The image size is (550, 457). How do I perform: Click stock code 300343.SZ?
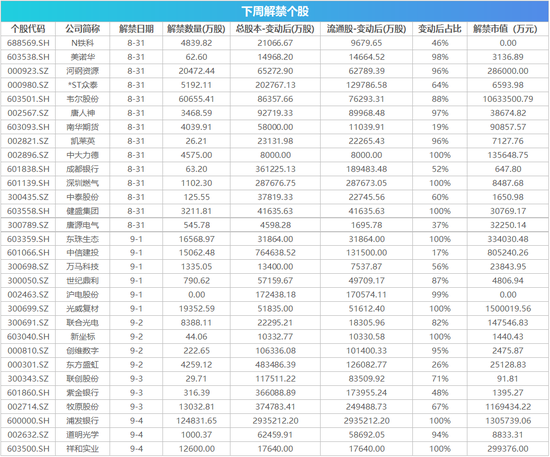[28, 379]
